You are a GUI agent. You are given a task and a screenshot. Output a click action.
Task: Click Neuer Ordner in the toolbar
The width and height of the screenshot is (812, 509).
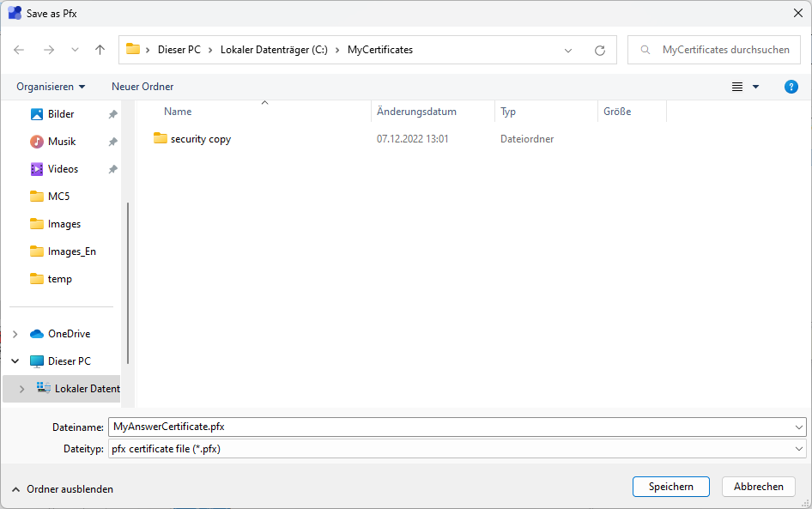(142, 87)
